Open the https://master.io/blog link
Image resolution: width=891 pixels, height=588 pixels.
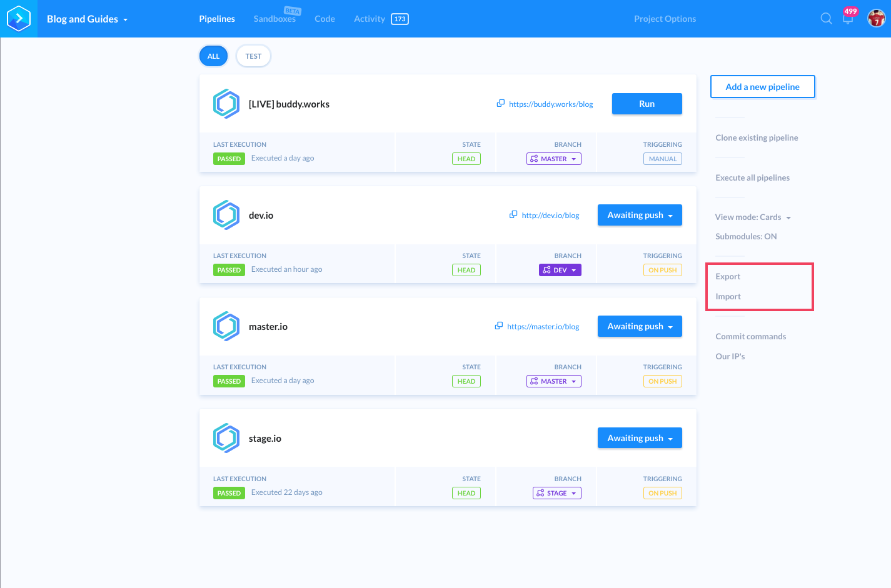(543, 326)
